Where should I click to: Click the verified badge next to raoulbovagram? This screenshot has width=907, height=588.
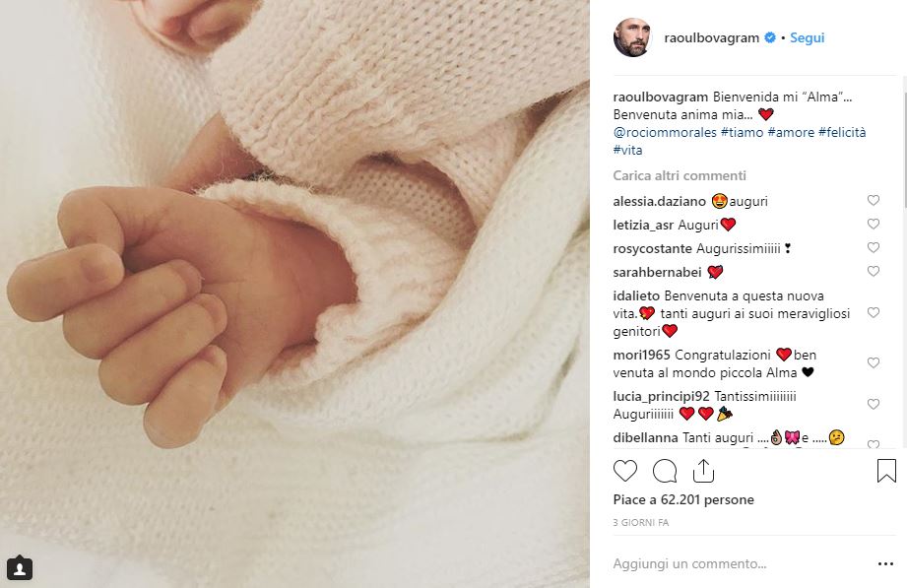[770, 37]
